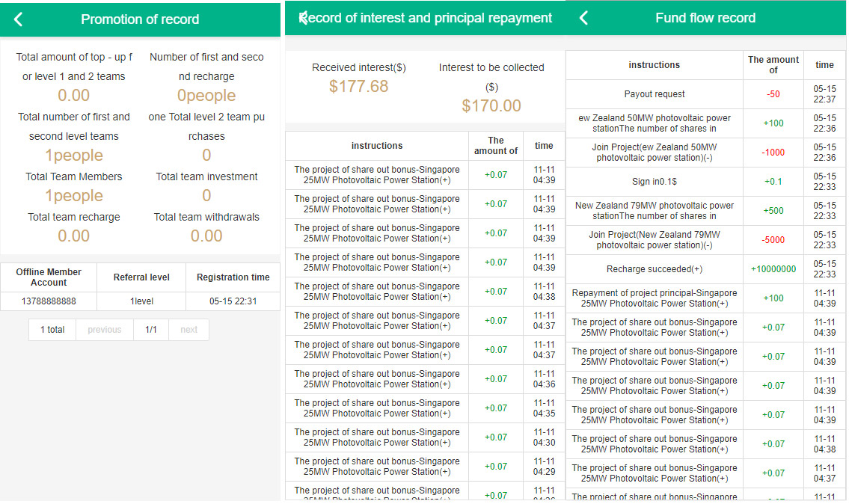Click the 'Referral level' column header
Viewport: 849px width, 504px height.
click(x=141, y=277)
